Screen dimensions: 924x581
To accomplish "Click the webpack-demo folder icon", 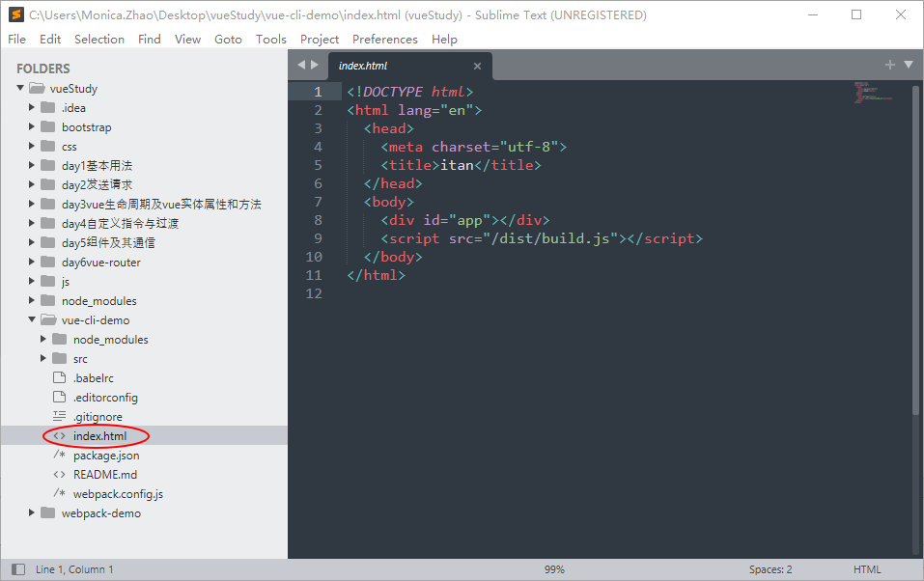I will [x=47, y=512].
